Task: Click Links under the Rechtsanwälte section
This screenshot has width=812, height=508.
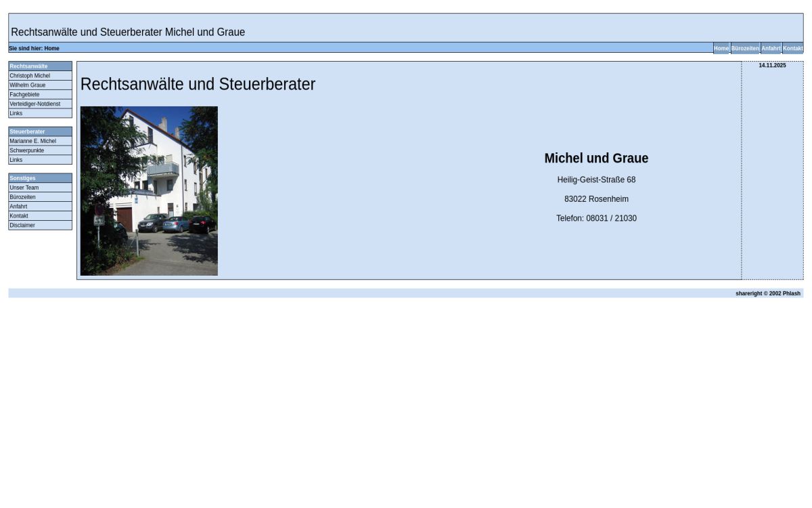Action: point(16,113)
